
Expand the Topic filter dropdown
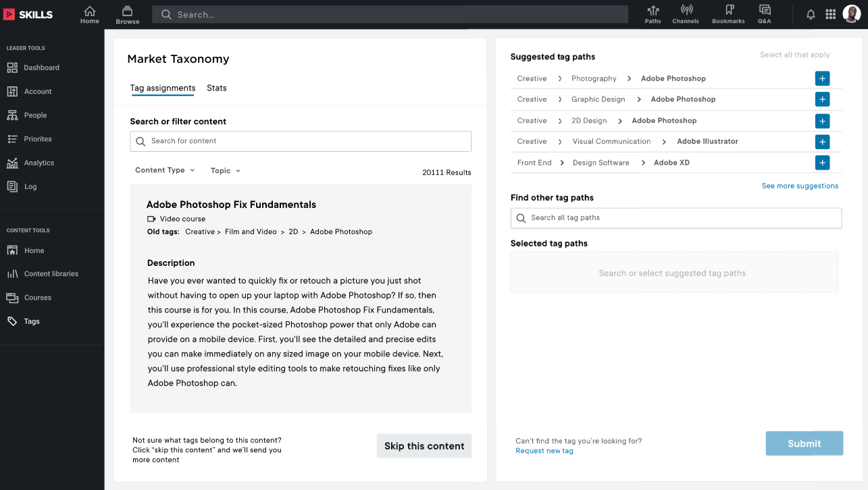point(226,171)
